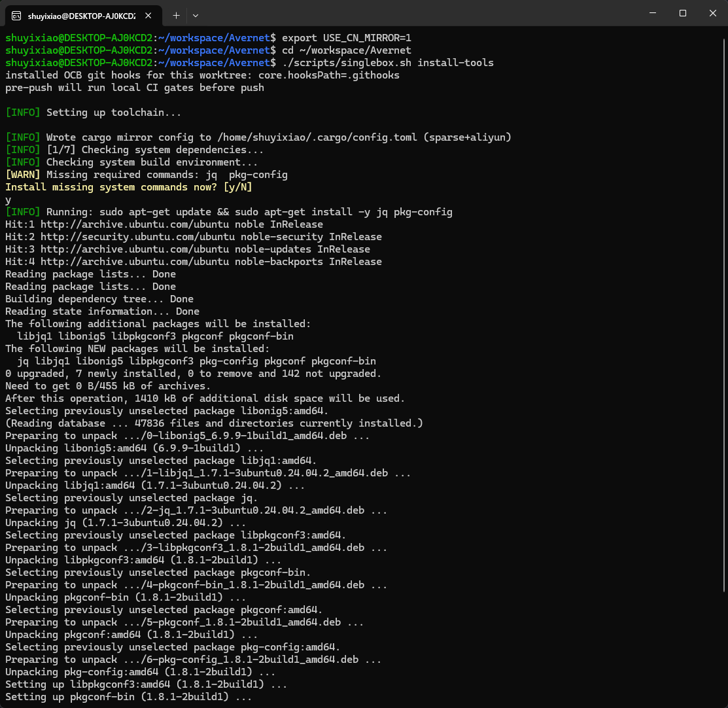728x708 pixels.
Task: Click 'The following NEW packages will be installed' line
Action: click(x=137, y=349)
